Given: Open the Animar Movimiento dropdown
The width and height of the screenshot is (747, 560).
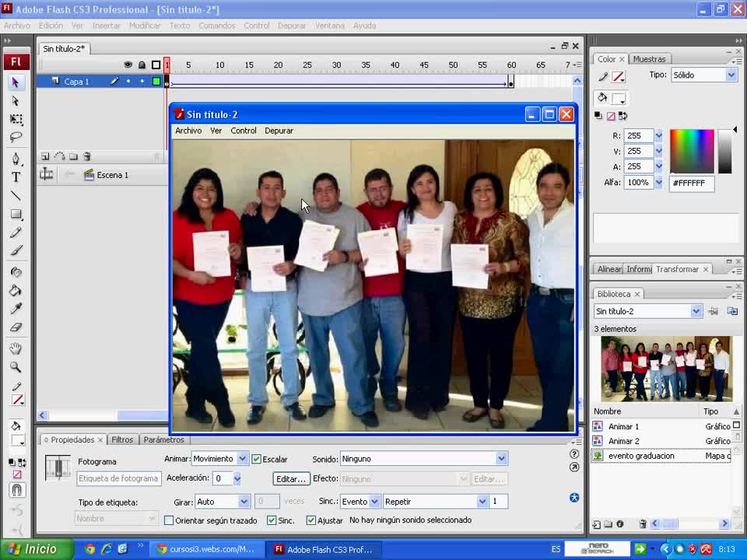Looking at the screenshot, I should coord(243,459).
